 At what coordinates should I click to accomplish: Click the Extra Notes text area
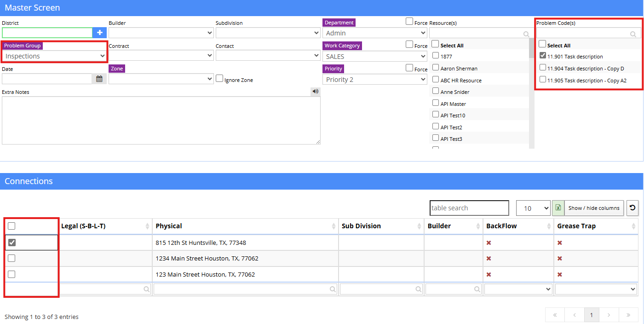[x=161, y=120]
